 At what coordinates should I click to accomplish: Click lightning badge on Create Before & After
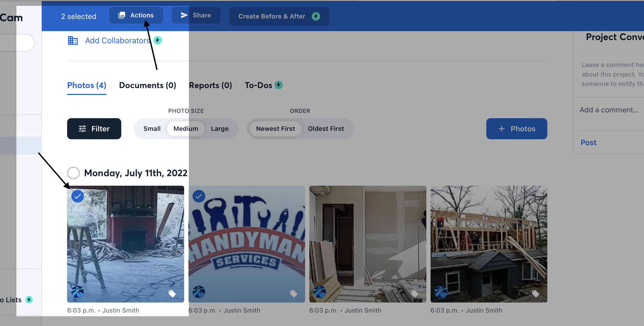(x=316, y=16)
